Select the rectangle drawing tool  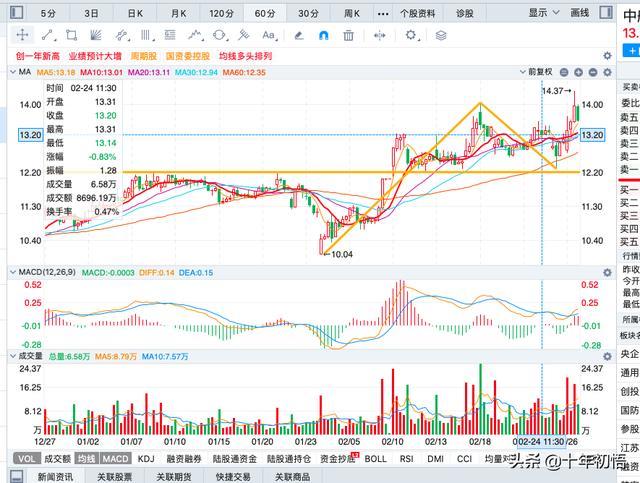(72, 36)
